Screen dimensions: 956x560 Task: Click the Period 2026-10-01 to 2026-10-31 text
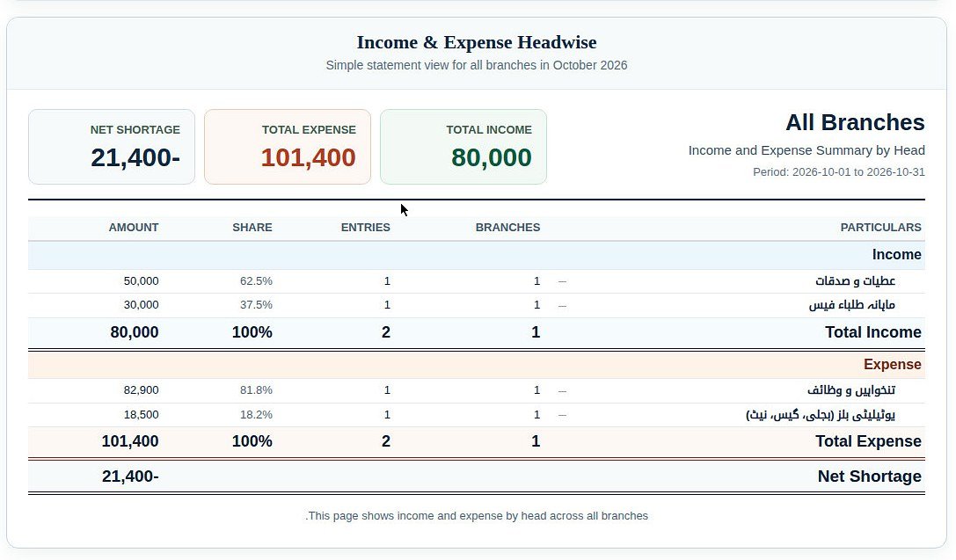(838, 172)
